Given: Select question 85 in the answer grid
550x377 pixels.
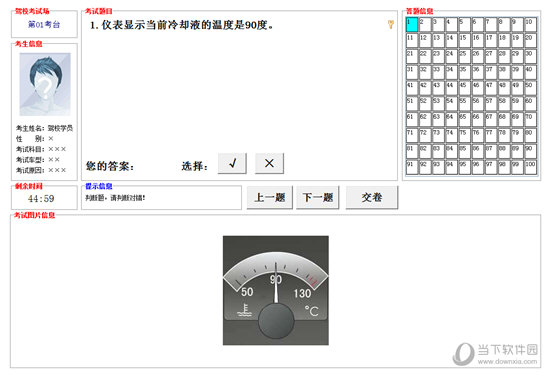Looking at the screenshot, I should pos(464,152).
